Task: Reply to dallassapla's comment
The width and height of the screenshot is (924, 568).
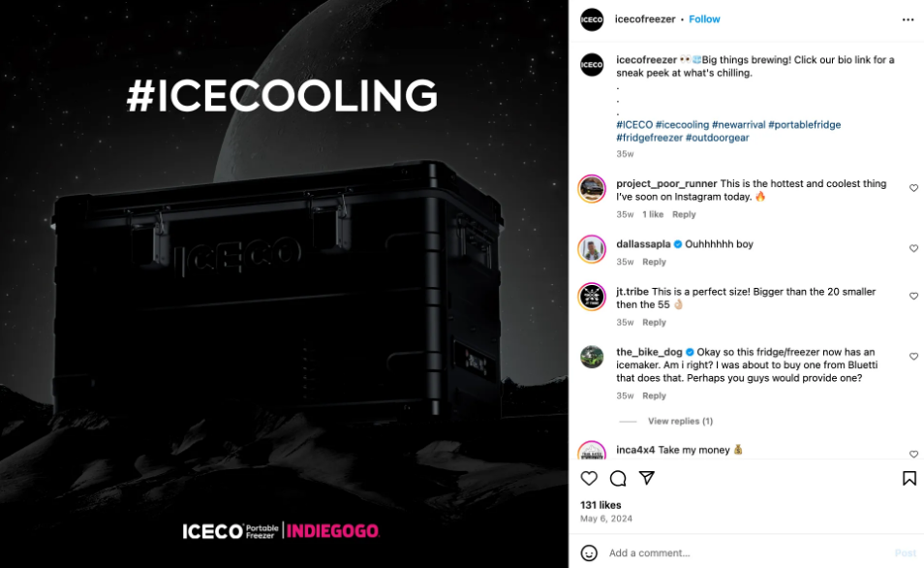Action: pos(654,262)
